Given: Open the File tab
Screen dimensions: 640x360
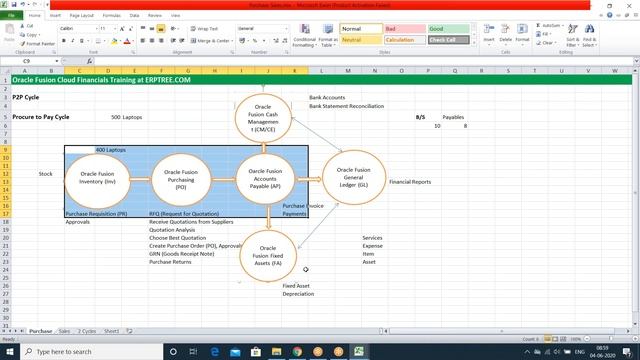Looking at the screenshot, I should pyautogui.click(x=11, y=16).
